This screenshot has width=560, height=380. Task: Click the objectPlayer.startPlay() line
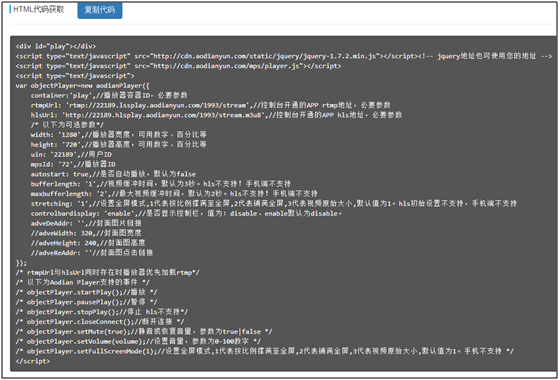click(x=86, y=292)
